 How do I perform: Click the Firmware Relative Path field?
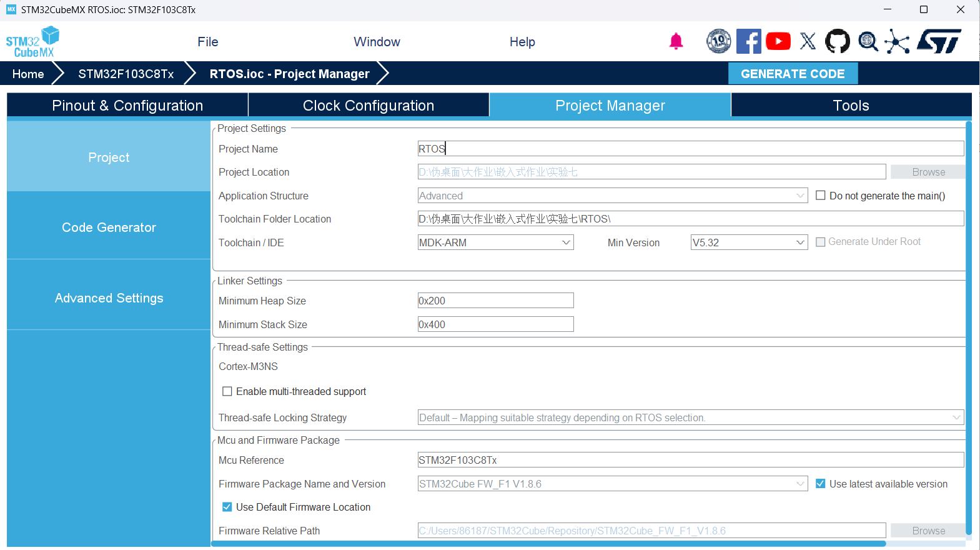(x=651, y=531)
